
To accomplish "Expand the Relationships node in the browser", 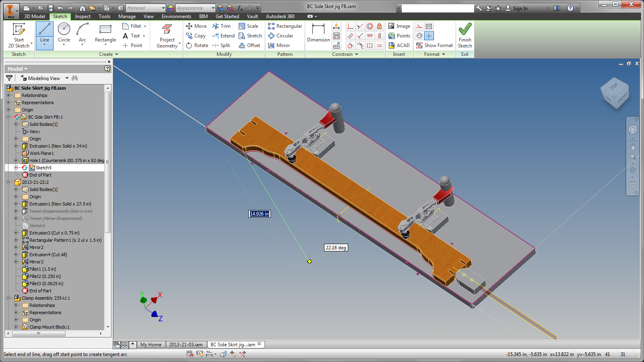I will pyautogui.click(x=8, y=95).
